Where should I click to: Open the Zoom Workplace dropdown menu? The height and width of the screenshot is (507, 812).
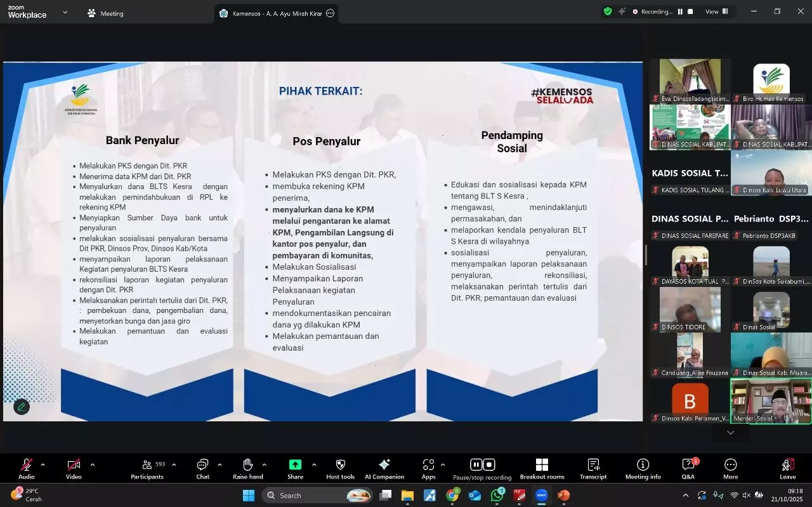(x=65, y=12)
